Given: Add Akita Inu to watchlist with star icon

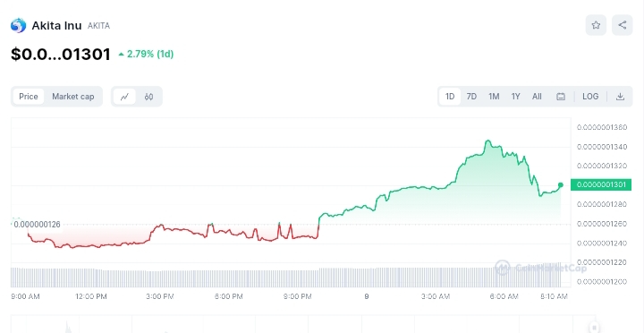Looking at the screenshot, I should point(596,25).
